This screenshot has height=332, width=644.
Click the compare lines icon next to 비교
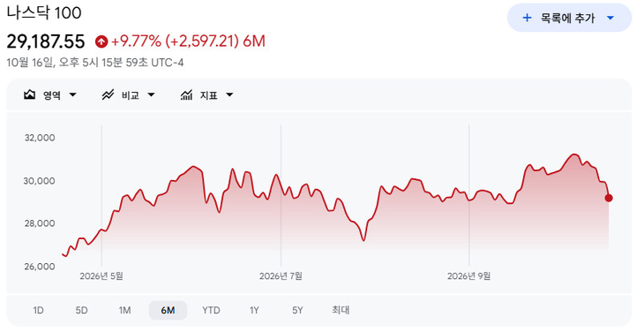click(x=108, y=94)
